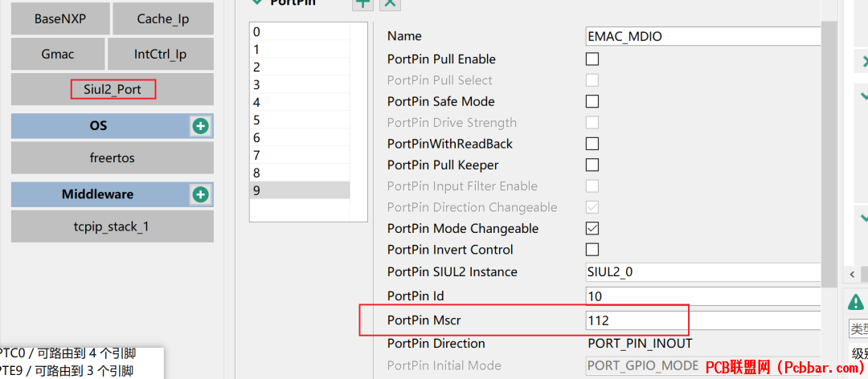The width and height of the screenshot is (868, 379).
Task: Remove the selected PortPin entry
Action: (390, 3)
